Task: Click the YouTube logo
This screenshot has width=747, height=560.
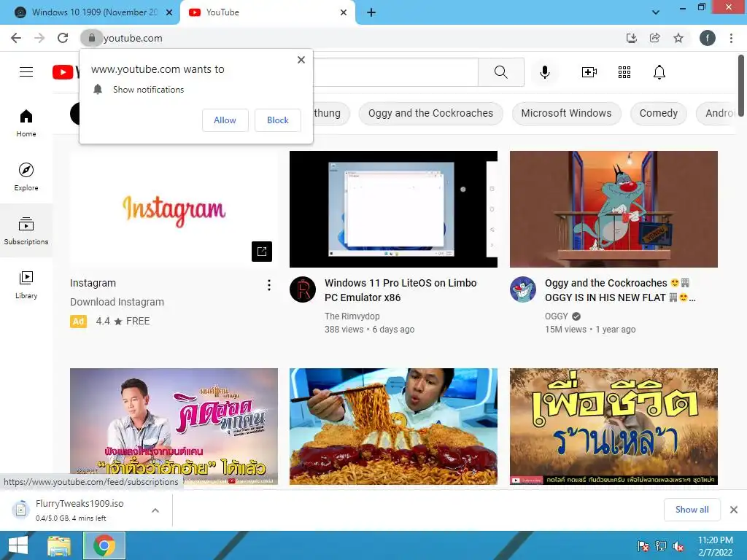Action: click(66, 72)
